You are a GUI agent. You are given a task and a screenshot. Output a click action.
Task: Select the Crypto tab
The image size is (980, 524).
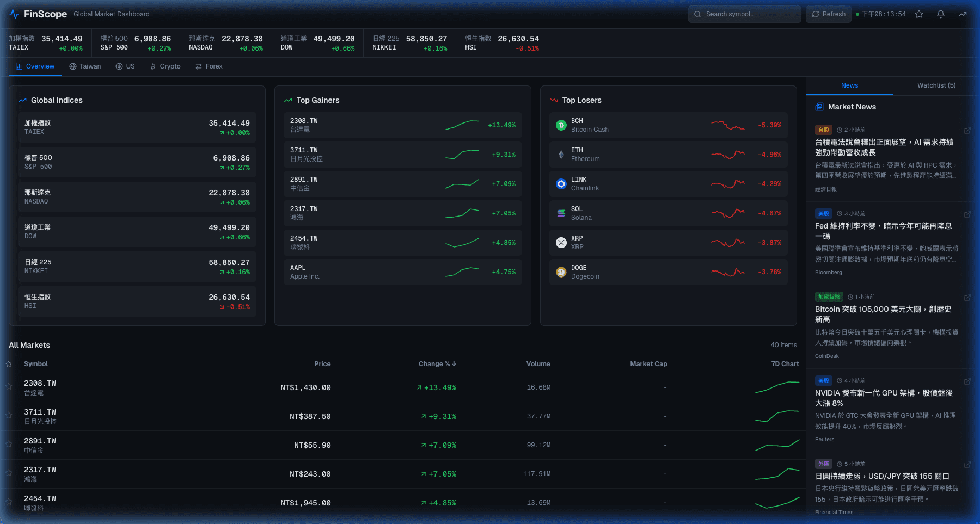point(166,66)
